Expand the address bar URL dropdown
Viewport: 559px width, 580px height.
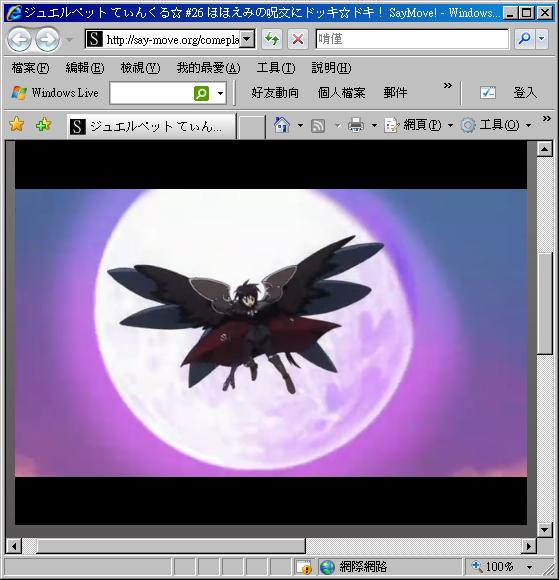click(247, 39)
